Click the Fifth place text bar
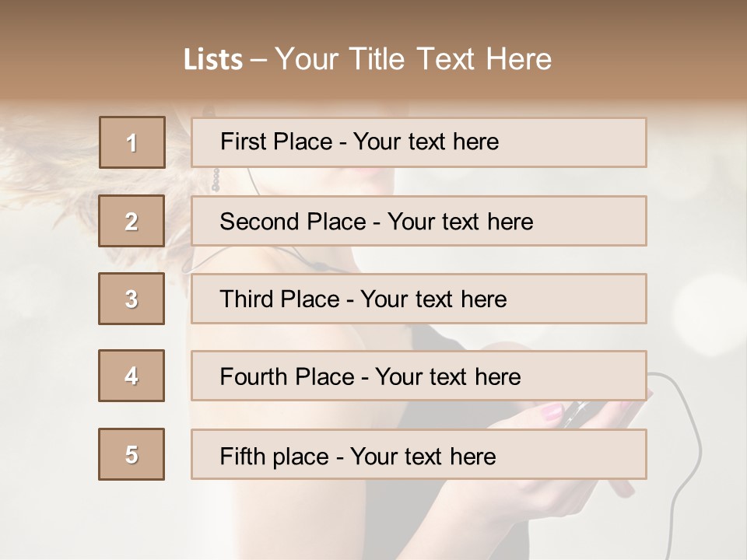747x560 pixels. (x=419, y=455)
